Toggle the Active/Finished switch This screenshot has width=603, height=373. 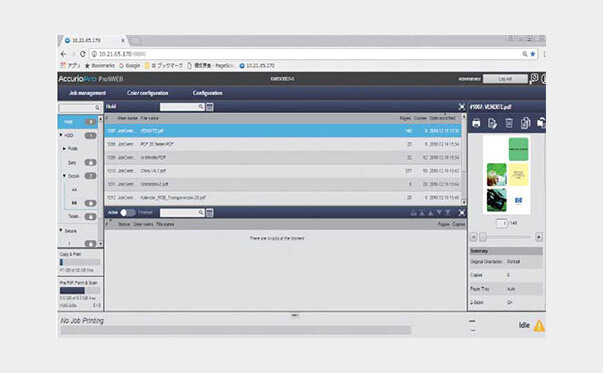pos(128,212)
